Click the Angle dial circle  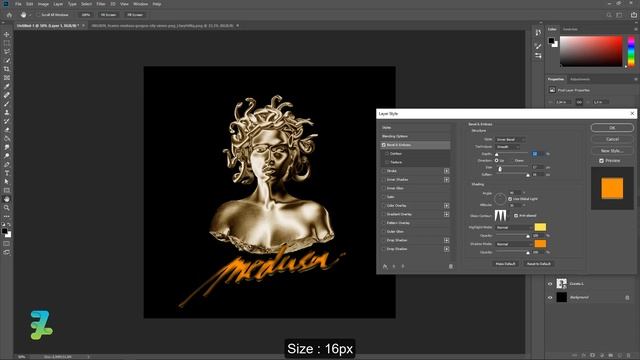pyautogui.click(x=500, y=199)
